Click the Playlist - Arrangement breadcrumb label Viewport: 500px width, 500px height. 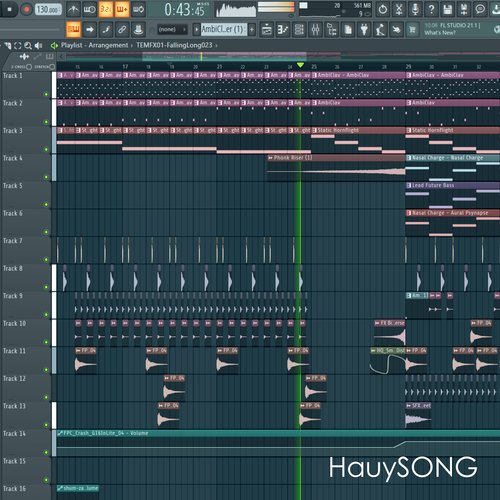(94, 45)
